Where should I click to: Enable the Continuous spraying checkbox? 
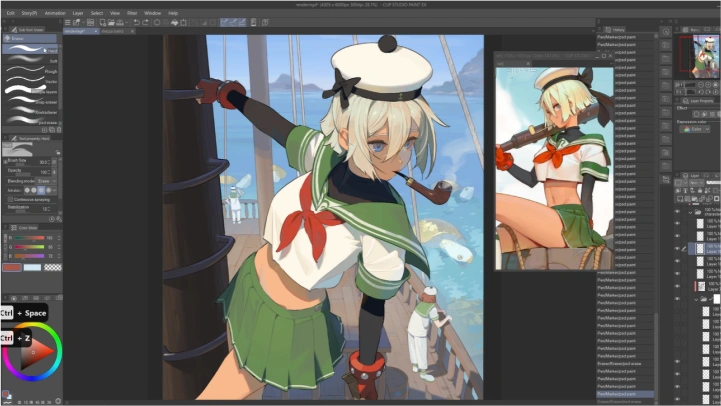11,200
